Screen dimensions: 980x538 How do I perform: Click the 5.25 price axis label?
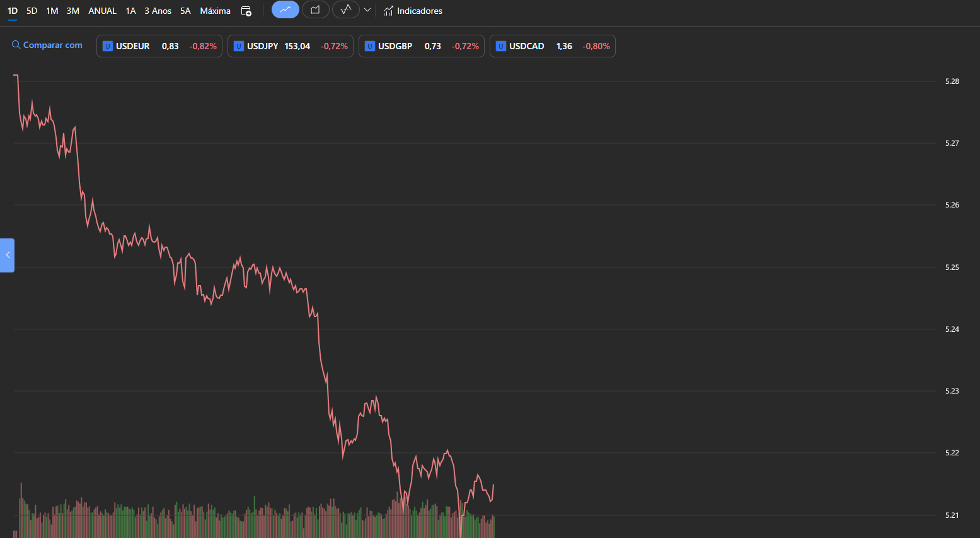[952, 267]
